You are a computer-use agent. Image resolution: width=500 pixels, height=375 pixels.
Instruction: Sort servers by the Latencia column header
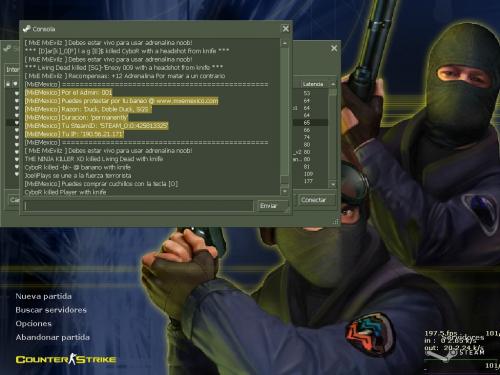coord(313,84)
